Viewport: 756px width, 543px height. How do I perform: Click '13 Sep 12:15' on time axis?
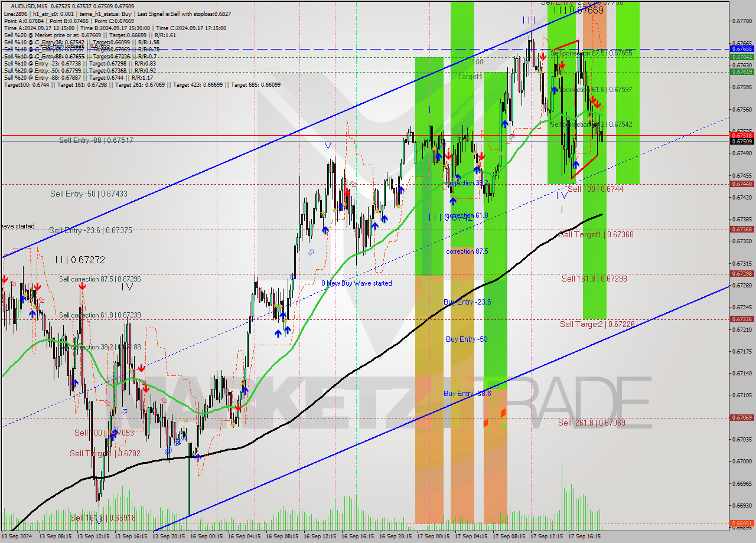(x=93, y=537)
